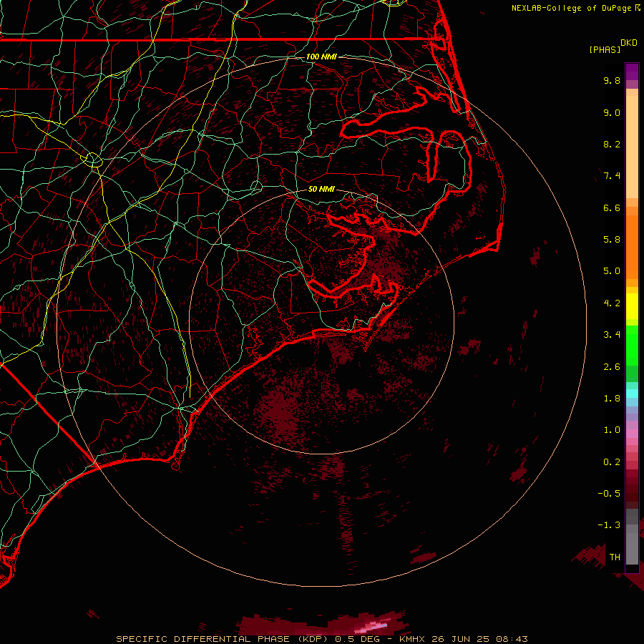Image resolution: width=644 pixels, height=644 pixels.
Task: Pick the purple top segment of color bar
Action: [632, 72]
